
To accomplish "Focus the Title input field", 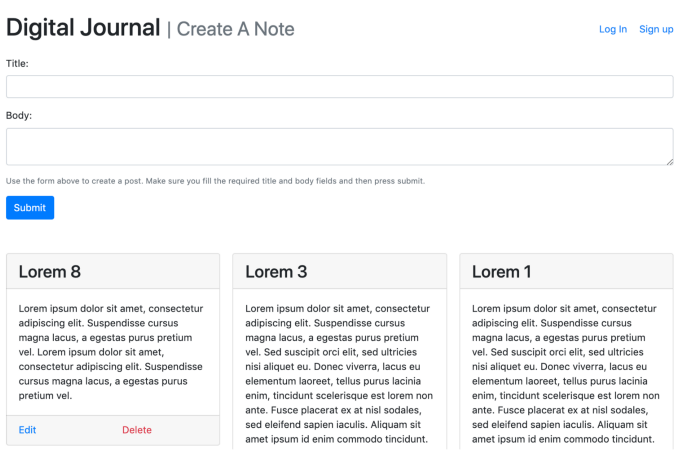I will click(339, 87).
